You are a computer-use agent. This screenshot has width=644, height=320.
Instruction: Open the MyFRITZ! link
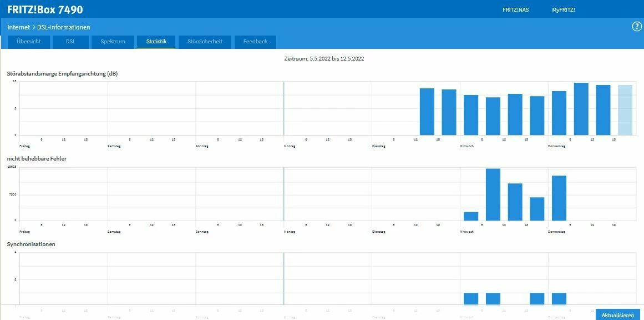coord(564,10)
